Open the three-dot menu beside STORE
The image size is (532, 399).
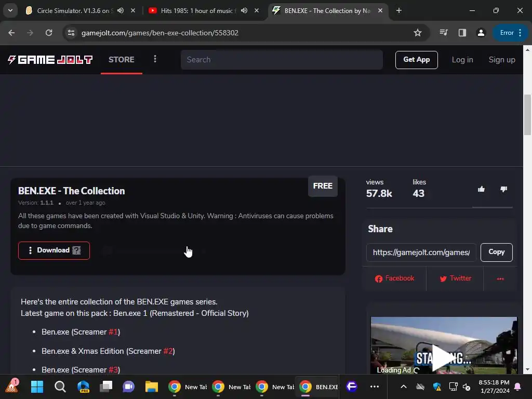point(155,59)
